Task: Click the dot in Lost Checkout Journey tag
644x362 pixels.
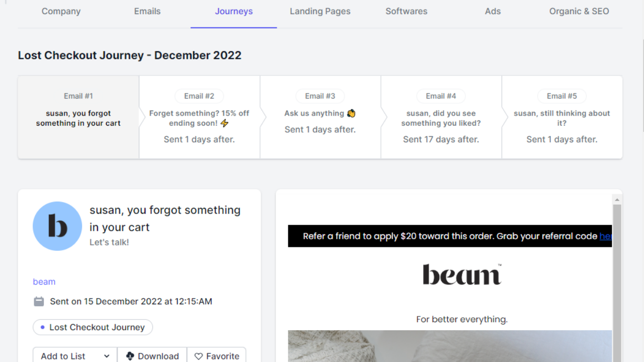Action: coord(42,327)
